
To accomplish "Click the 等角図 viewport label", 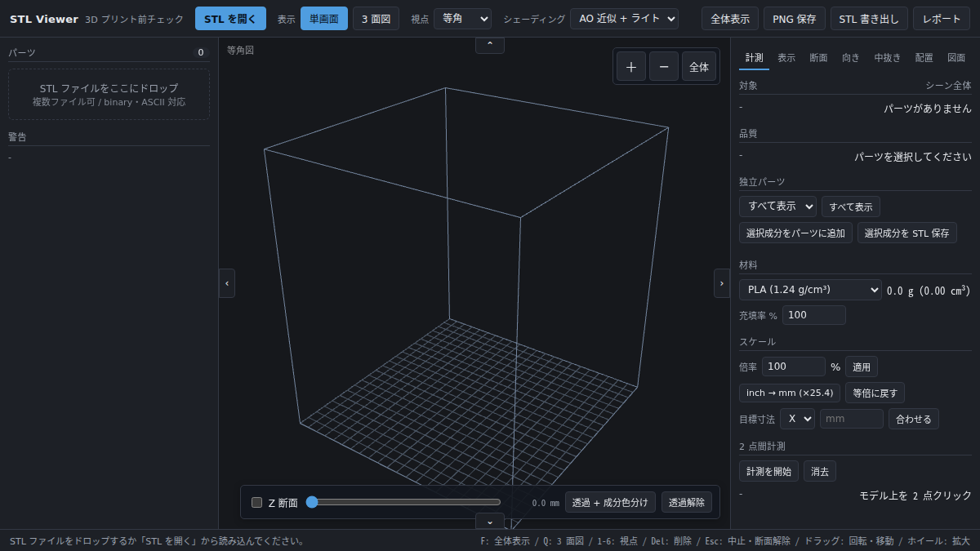I will pyautogui.click(x=240, y=50).
